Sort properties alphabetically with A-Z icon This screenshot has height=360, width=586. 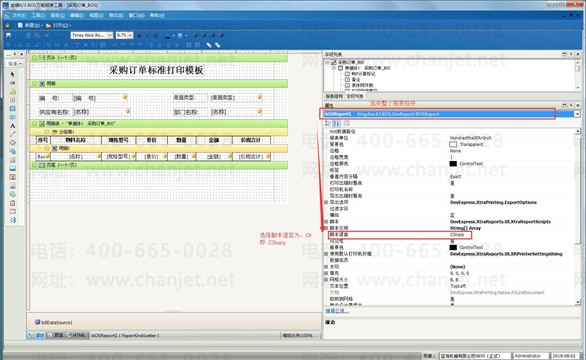point(336,123)
